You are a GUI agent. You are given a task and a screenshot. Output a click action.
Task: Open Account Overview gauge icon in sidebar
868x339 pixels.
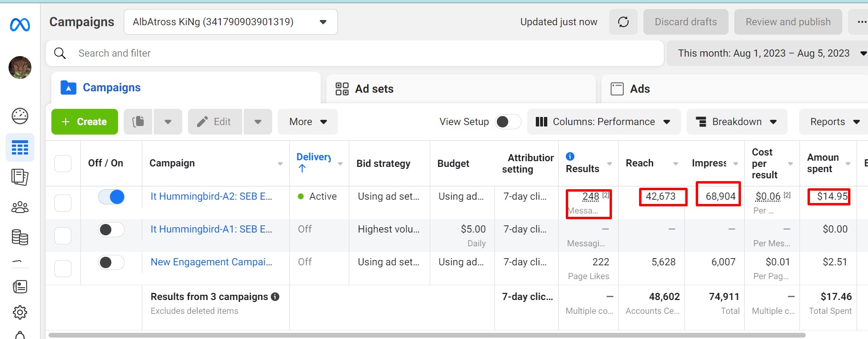tap(20, 116)
